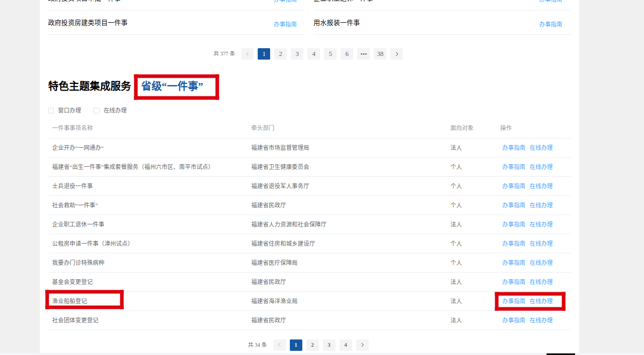This screenshot has width=644, height=355.
Task: Click the item name 企业开办“一网通办”
Action: coord(78,148)
